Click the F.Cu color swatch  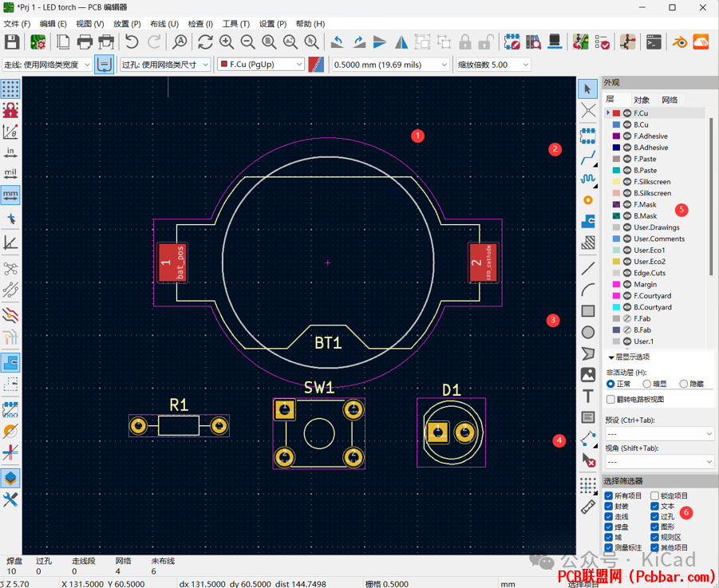(616, 113)
